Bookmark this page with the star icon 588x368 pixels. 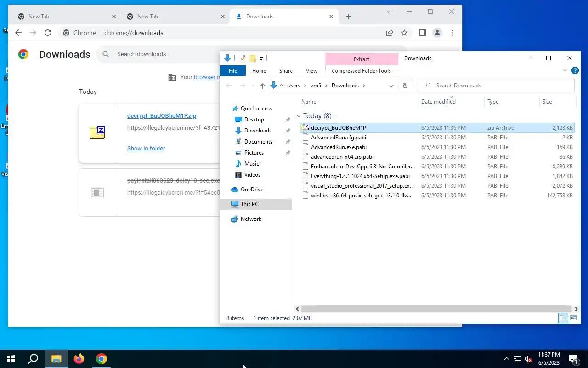404,33
